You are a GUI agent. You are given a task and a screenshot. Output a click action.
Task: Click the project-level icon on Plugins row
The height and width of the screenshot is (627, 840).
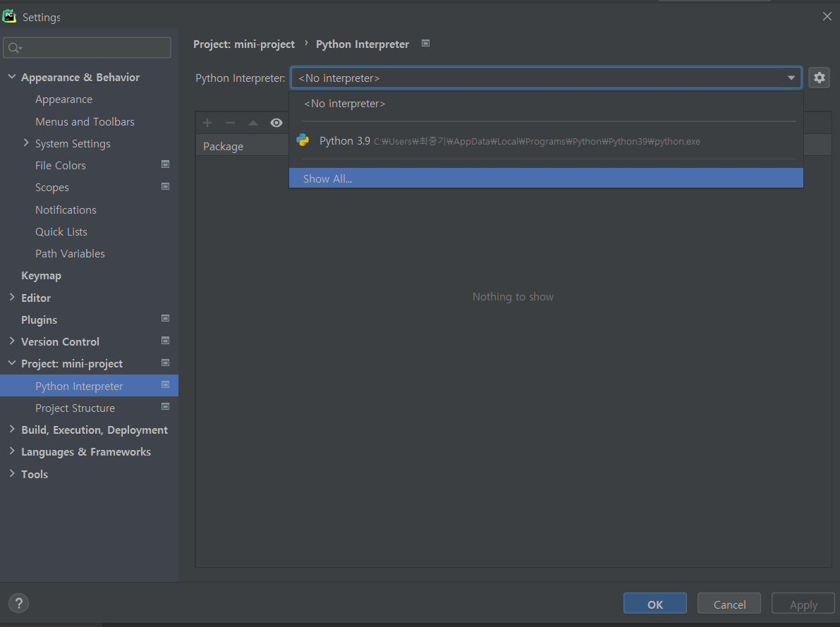click(x=166, y=318)
